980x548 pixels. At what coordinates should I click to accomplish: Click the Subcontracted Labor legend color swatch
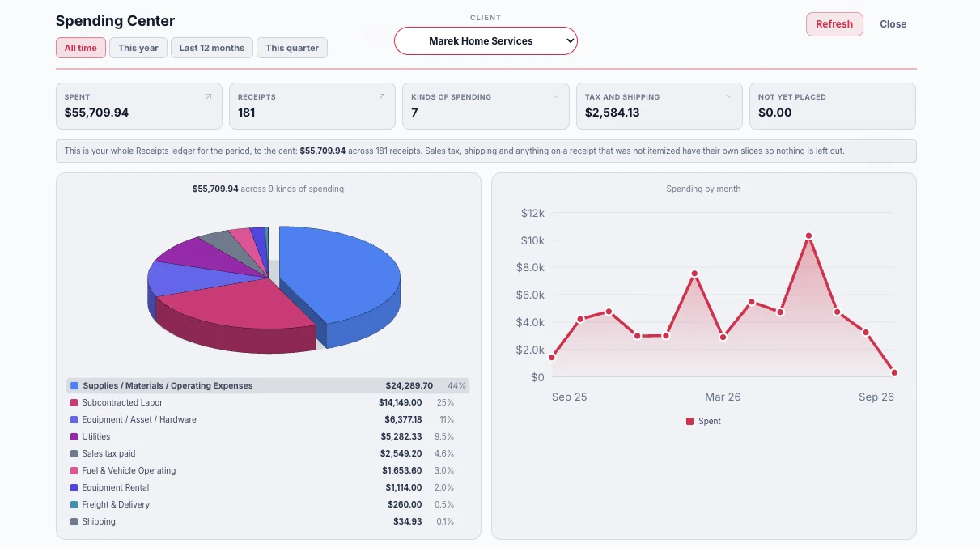pyautogui.click(x=74, y=403)
